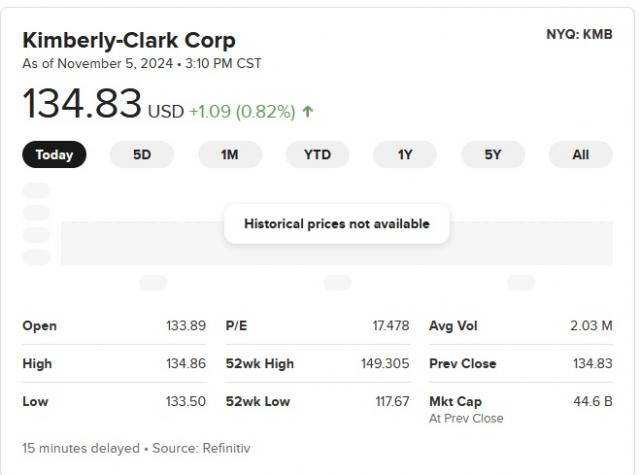Switch to the YTD tab
The height and width of the screenshot is (475, 640).
point(318,155)
